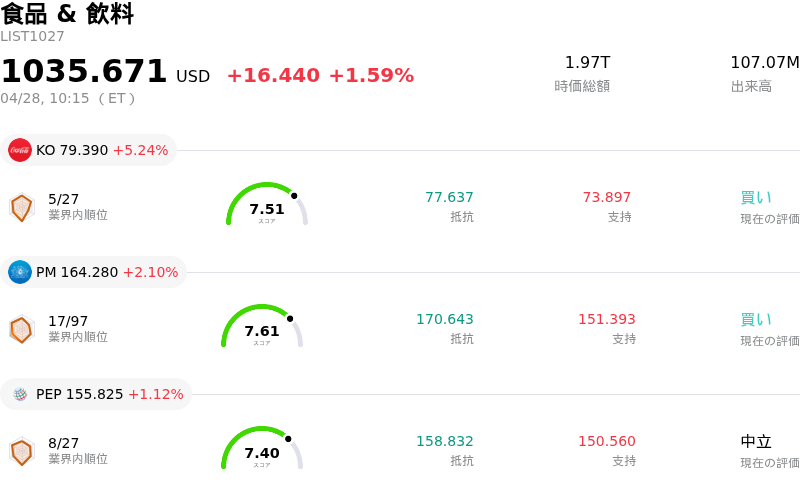Click the 77.637 resistance value

pyautogui.click(x=449, y=198)
